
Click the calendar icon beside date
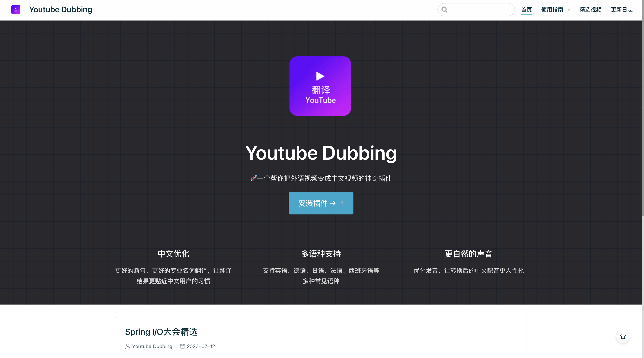click(183, 346)
